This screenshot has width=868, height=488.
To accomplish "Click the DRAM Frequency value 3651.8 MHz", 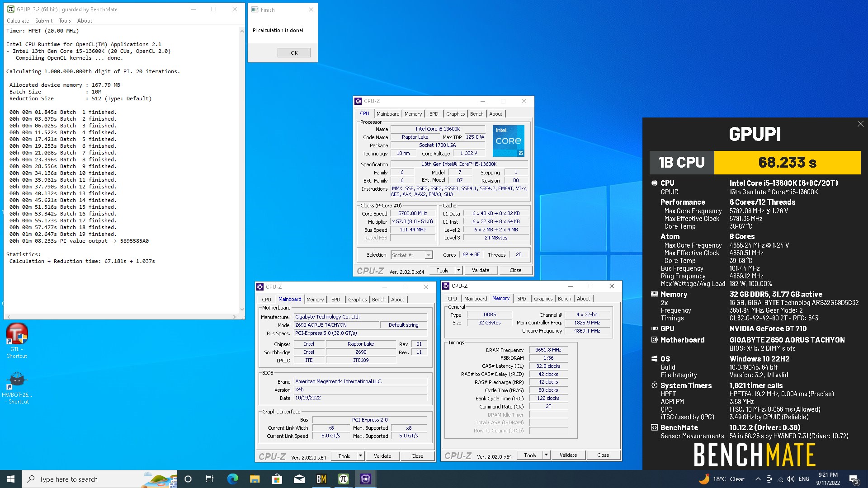I will click(x=548, y=350).
